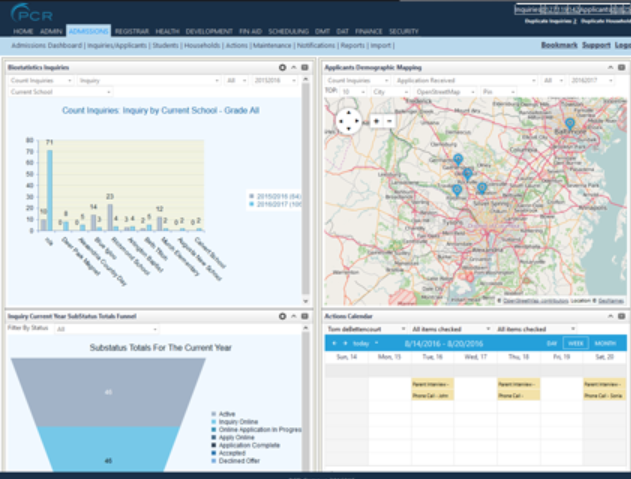Maximize the Actions Calendar panel
This screenshot has height=479, width=631.
click(621, 316)
